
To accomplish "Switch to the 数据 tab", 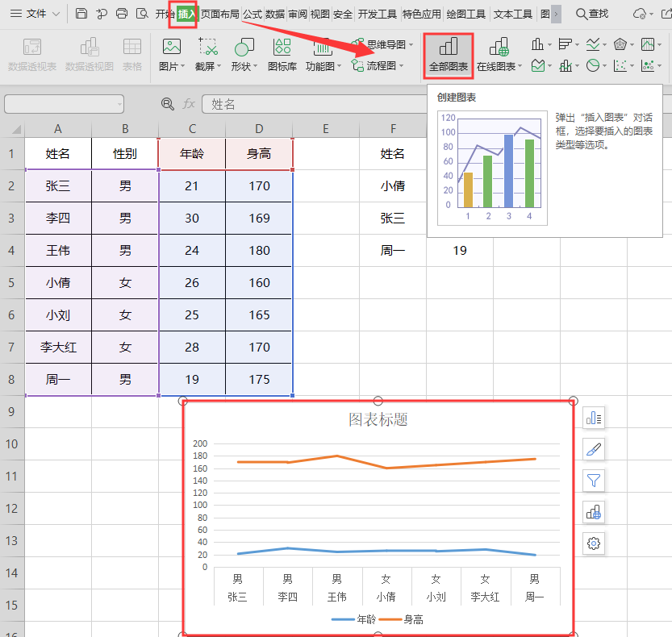I will click(275, 15).
